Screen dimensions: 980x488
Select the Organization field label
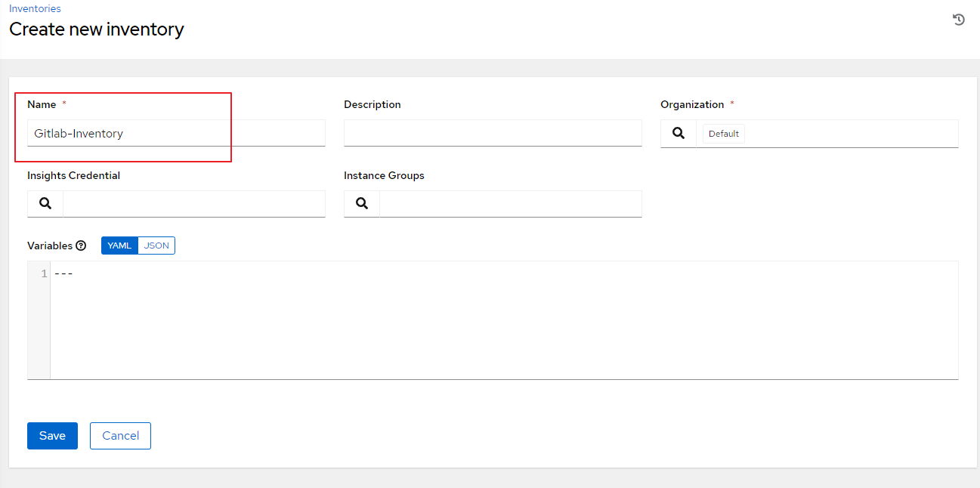692,104
